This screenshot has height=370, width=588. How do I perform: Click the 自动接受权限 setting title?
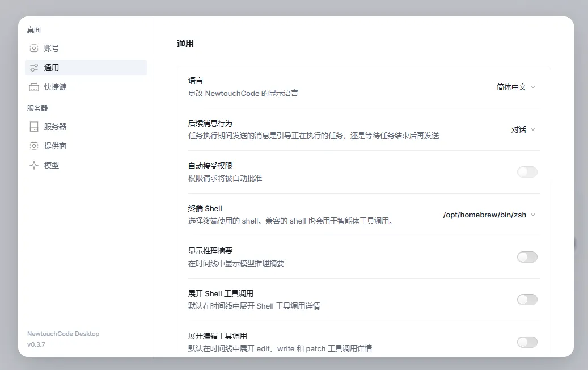coord(210,166)
